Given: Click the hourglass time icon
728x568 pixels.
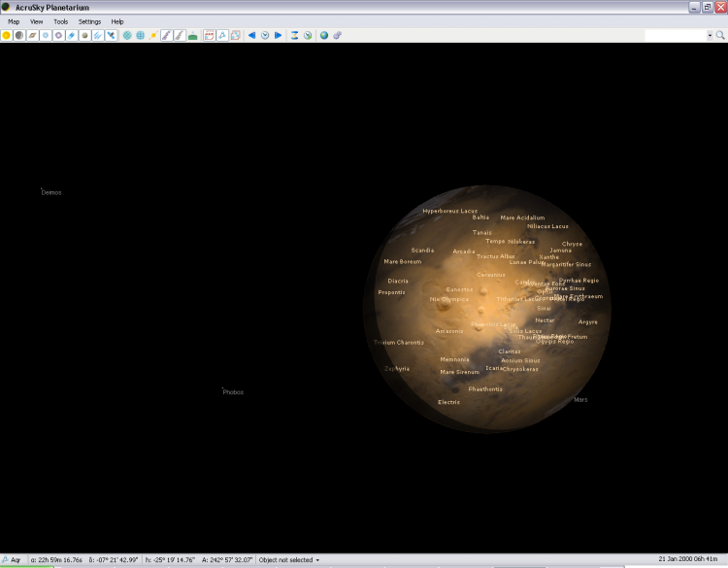Looking at the screenshot, I should tap(294, 35).
